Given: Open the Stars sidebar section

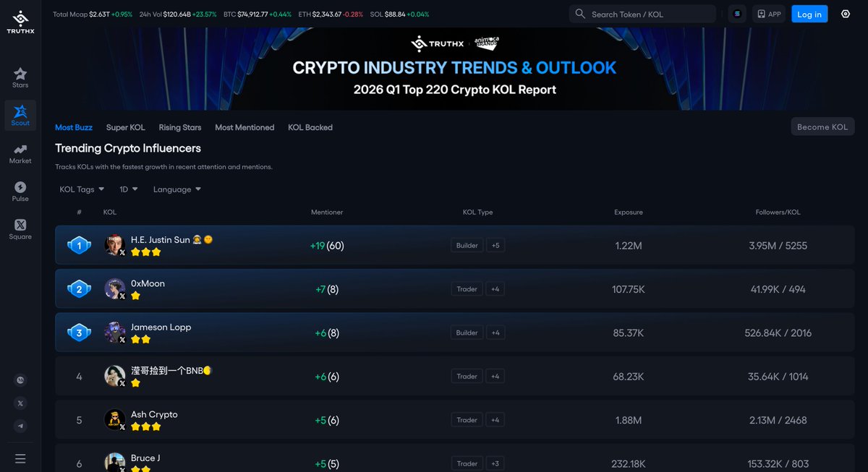Looking at the screenshot, I should tap(20, 77).
